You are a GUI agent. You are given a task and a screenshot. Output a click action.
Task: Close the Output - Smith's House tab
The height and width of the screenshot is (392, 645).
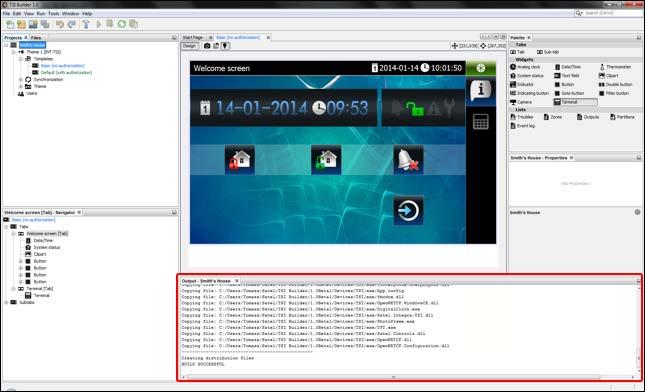click(x=237, y=281)
